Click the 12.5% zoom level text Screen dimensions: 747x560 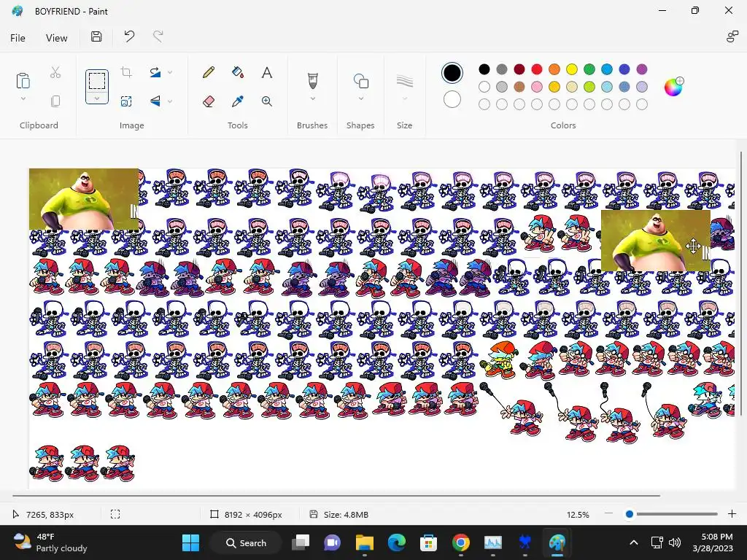pos(578,515)
